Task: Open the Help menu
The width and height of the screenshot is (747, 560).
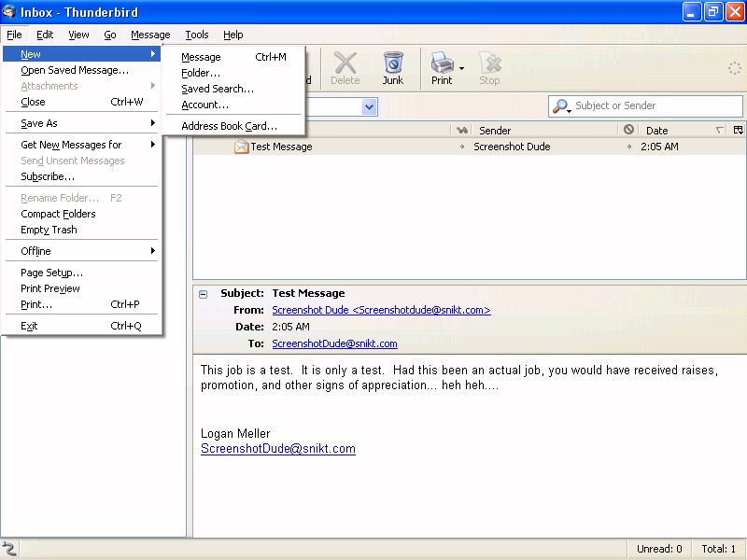Action: [x=233, y=35]
